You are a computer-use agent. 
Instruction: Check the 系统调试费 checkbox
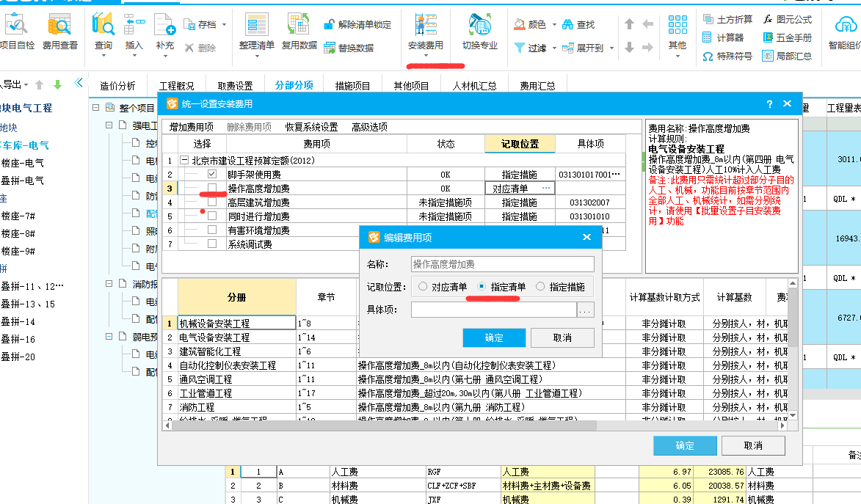pyautogui.click(x=212, y=244)
